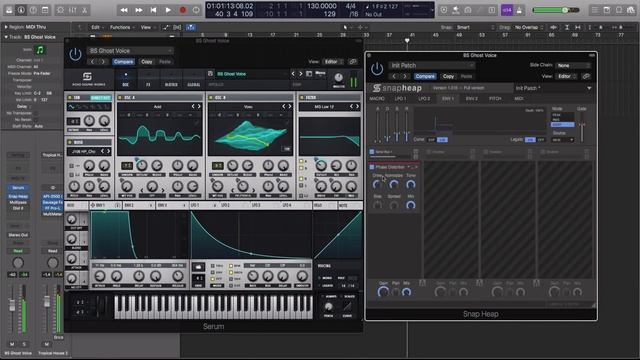Toggle the Serum NOISE enable switch

70,142
